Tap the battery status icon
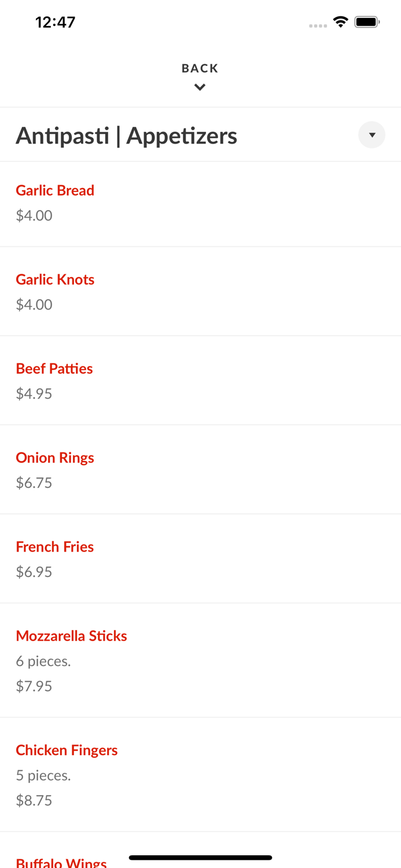This screenshot has height=868, width=401. pos(367,22)
